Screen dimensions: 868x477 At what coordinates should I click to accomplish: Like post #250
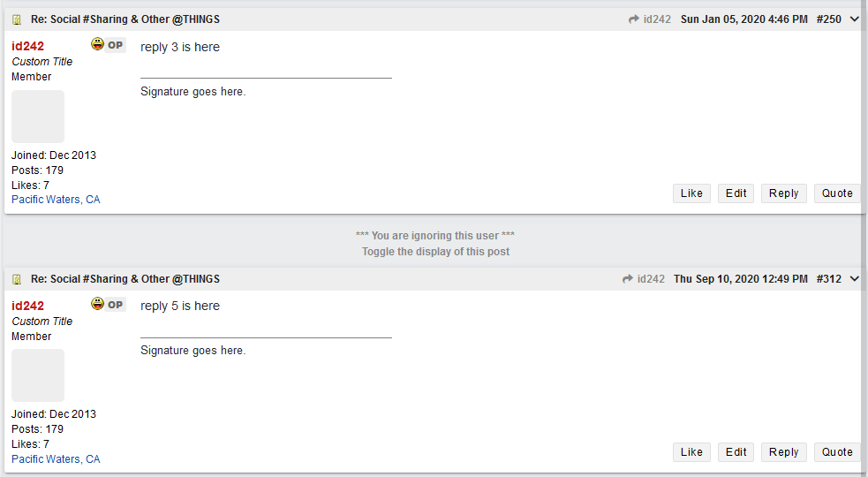(x=691, y=193)
